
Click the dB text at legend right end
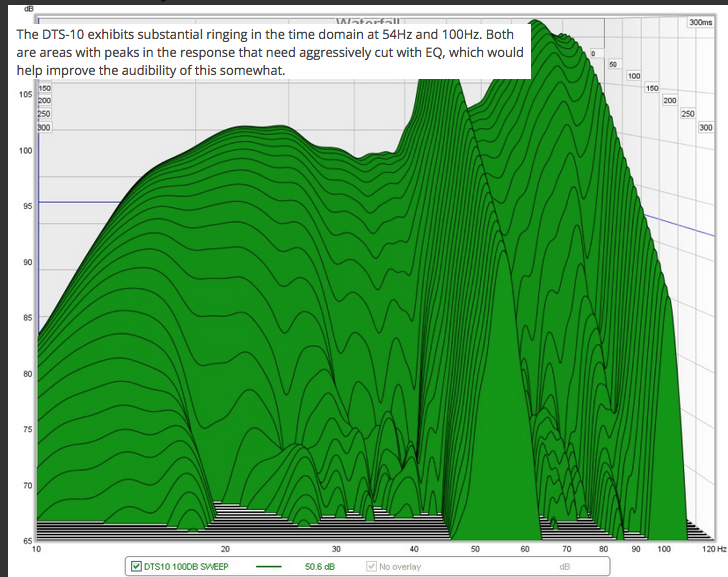pos(565,567)
